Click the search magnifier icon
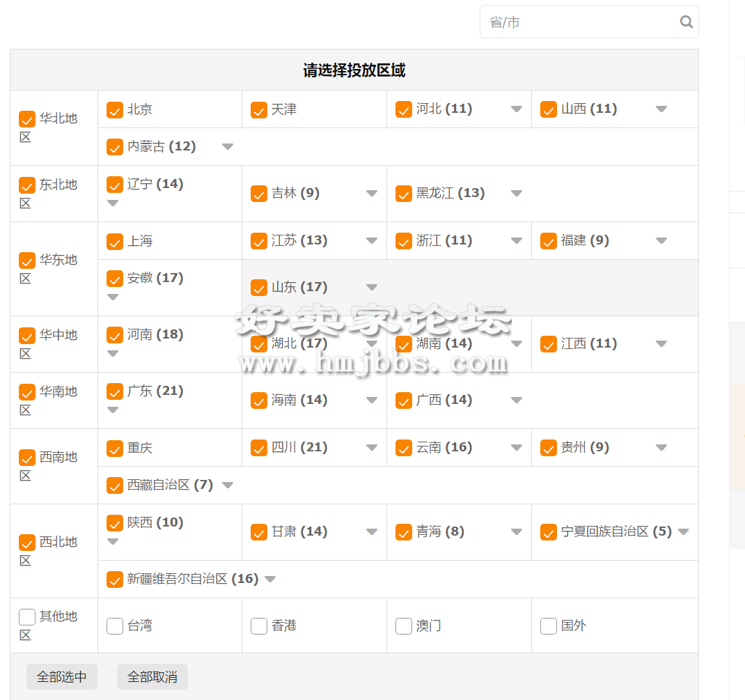The width and height of the screenshot is (745, 700). tap(686, 22)
